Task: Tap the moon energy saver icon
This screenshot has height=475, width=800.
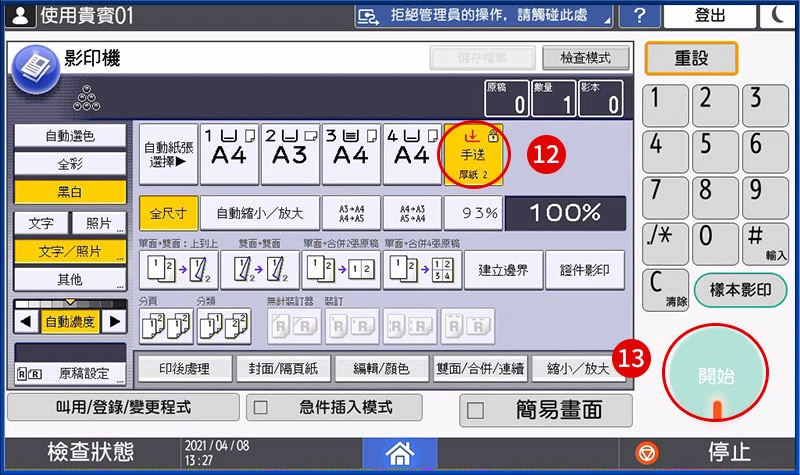Action: tap(777, 16)
